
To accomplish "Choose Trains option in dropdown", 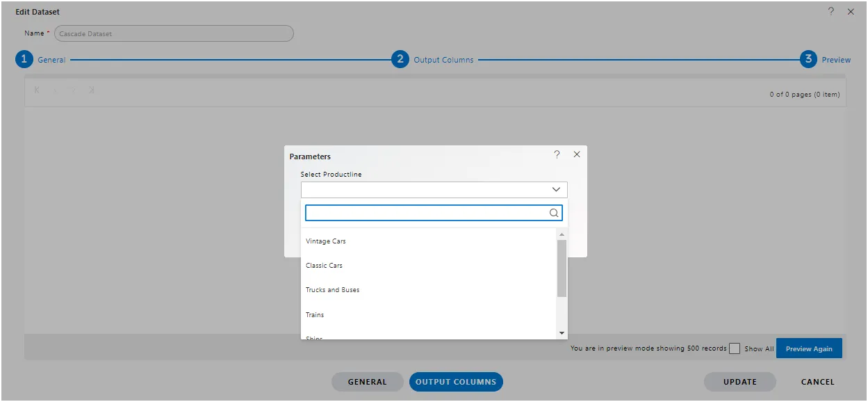I will [429, 315].
